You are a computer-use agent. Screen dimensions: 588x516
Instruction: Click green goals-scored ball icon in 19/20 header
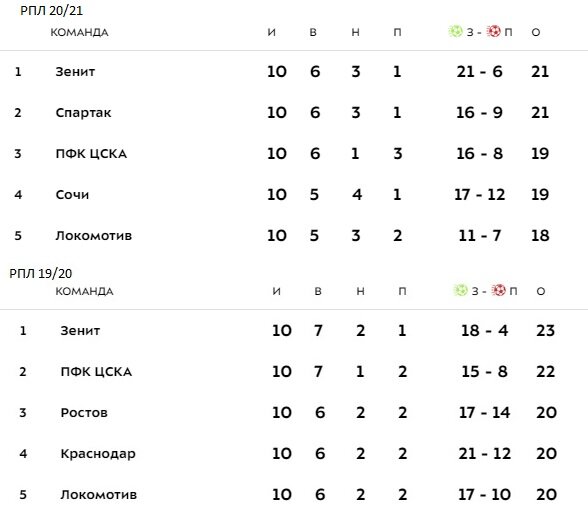pyautogui.click(x=460, y=290)
